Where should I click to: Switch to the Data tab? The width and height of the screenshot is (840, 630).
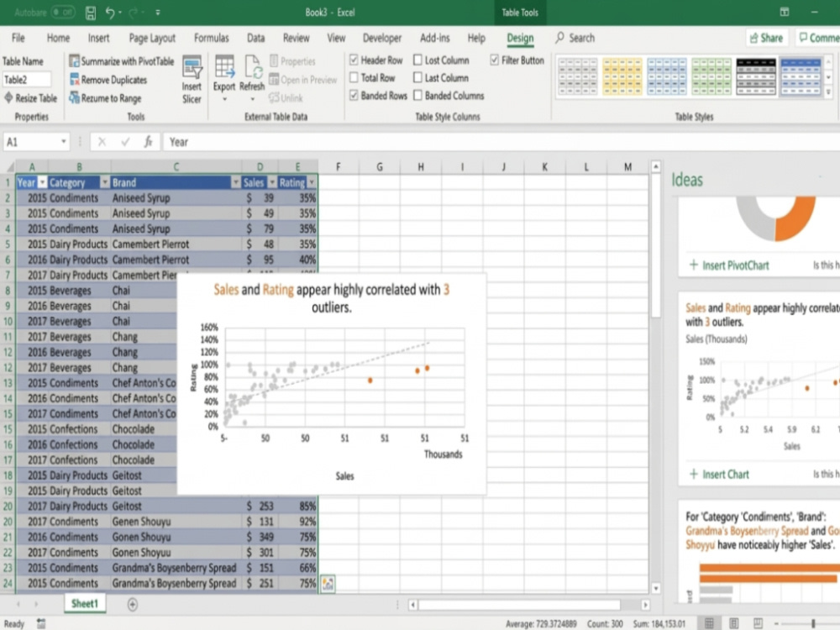[255, 38]
